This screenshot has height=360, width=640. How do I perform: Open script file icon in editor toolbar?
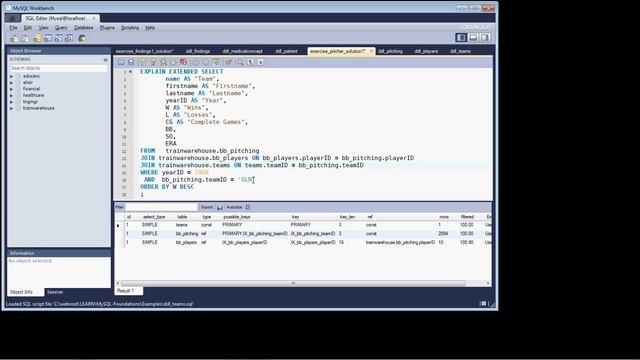tap(121, 62)
